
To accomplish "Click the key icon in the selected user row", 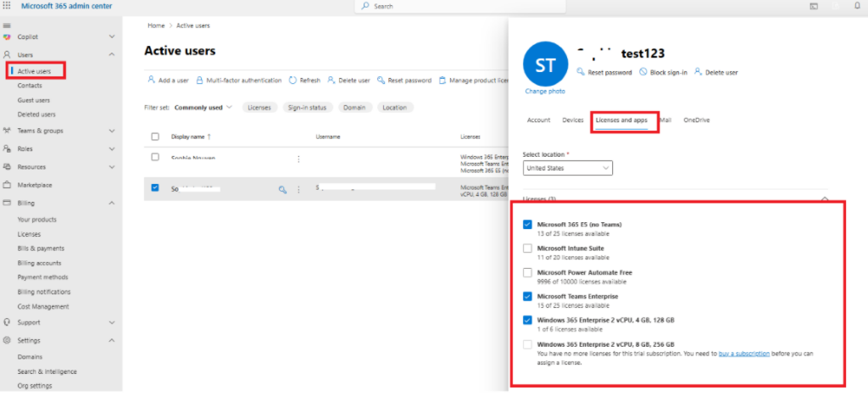I will [x=282, y=189].
